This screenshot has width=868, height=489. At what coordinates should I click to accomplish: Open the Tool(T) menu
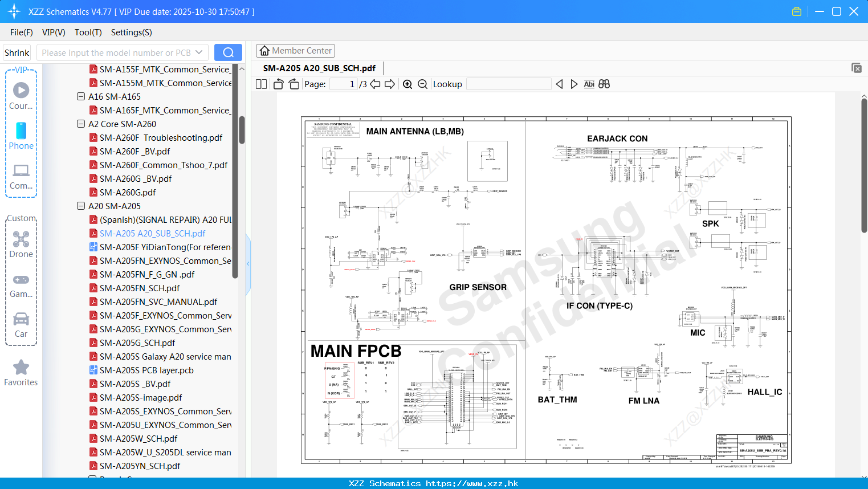88,32
